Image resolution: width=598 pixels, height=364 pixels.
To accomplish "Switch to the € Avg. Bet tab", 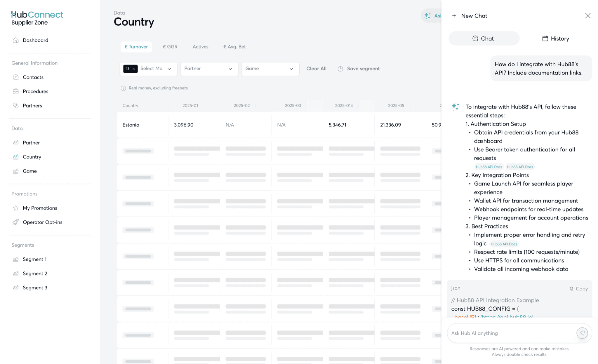I will click(x=234, y=47).
